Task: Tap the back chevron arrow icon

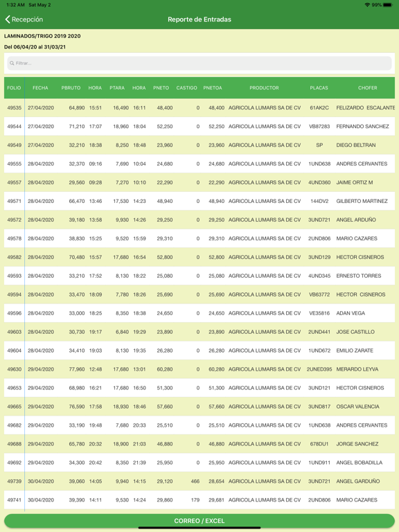Action: tap(8, 19)
